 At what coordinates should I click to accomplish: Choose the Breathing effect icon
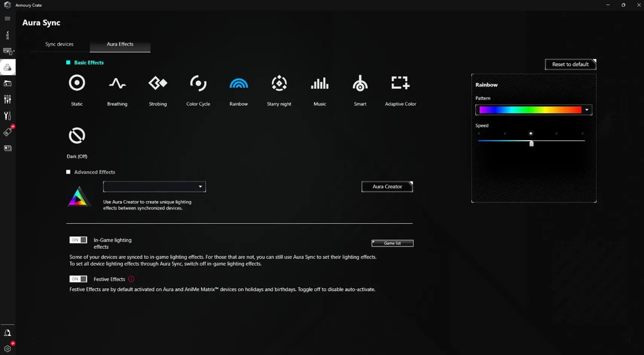(117, 84)
